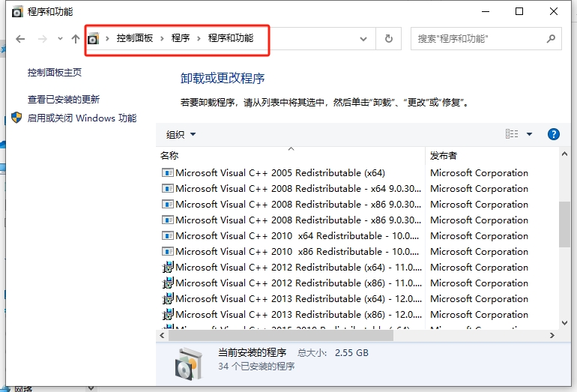Click horizontal scrollbar left arrow

click(x=163, y=335)
